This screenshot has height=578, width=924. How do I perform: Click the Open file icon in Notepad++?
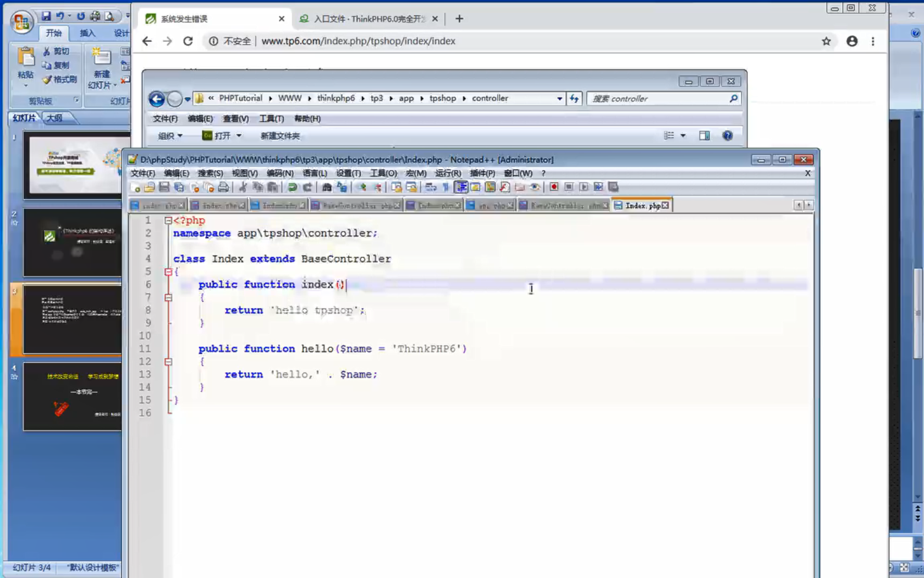[150, 188]
